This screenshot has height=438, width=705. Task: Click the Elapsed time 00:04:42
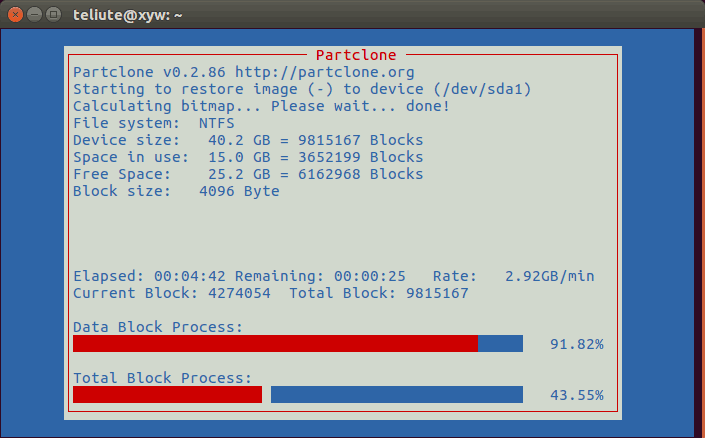(190, 276)
